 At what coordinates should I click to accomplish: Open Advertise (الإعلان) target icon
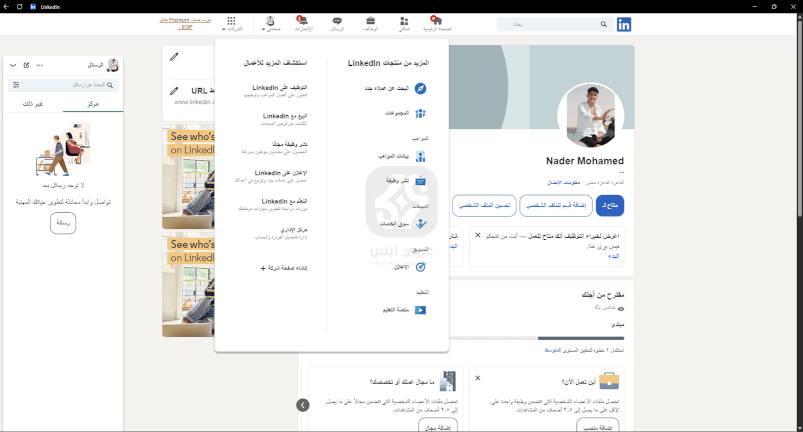tap(420, 267)
